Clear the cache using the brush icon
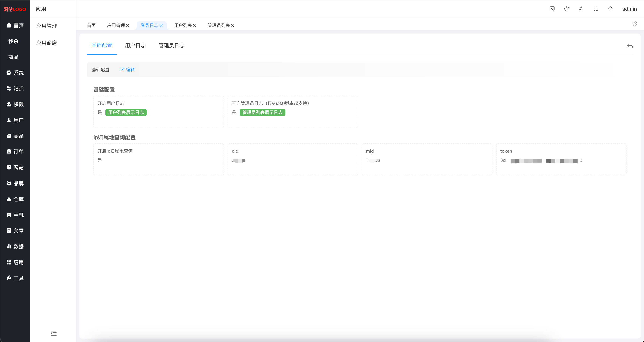 pos(581,9)
